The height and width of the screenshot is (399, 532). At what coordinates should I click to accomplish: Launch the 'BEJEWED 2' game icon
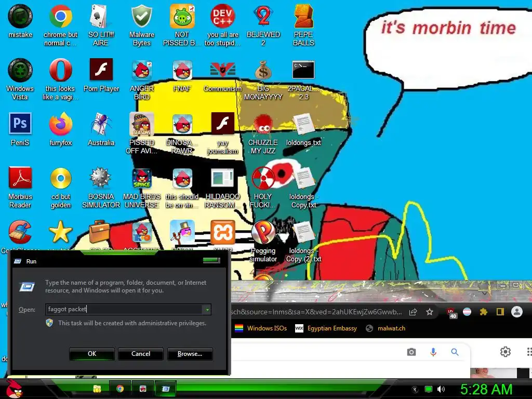tap(263, 25)
